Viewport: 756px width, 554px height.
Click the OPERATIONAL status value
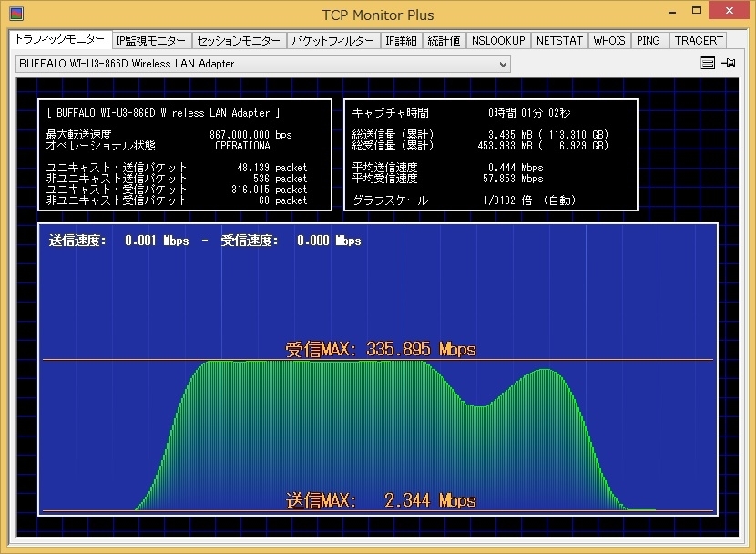[245, 146]
